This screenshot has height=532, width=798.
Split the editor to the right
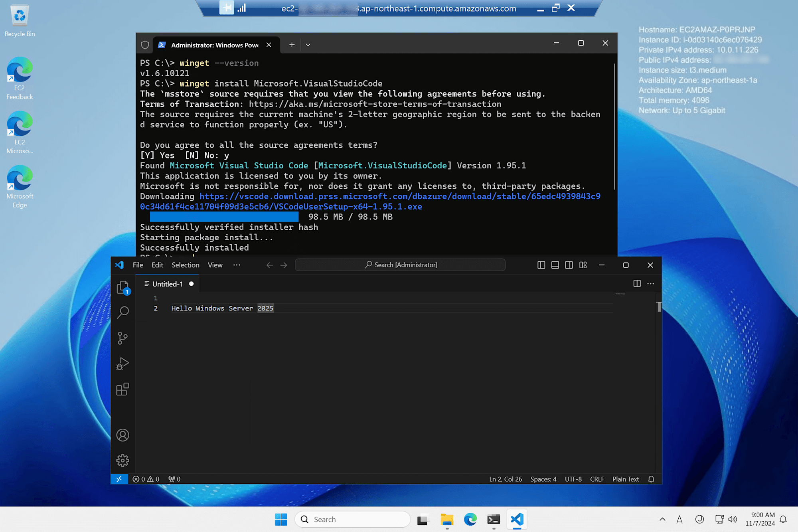[637, 283]
